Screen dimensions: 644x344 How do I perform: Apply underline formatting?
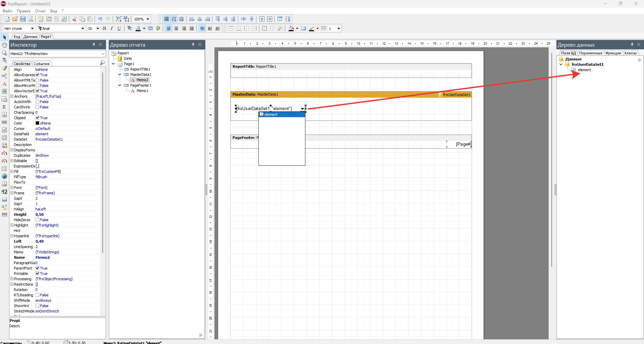[x=119, y=29]
